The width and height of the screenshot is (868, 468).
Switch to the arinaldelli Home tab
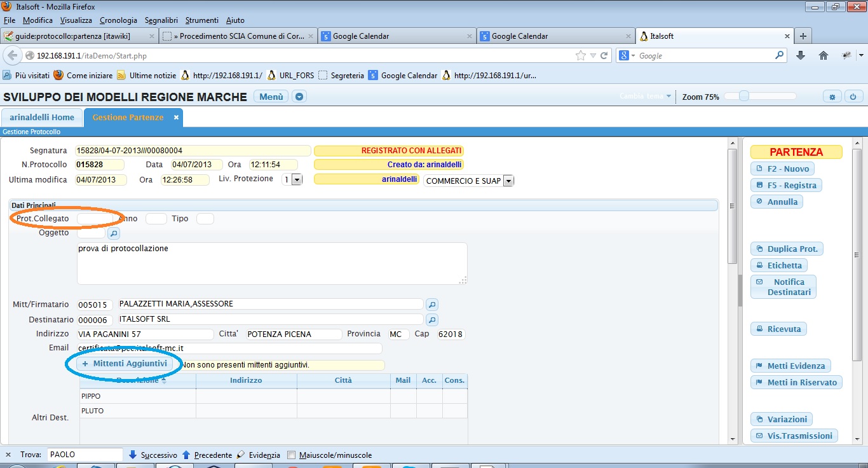click(42, 117)
